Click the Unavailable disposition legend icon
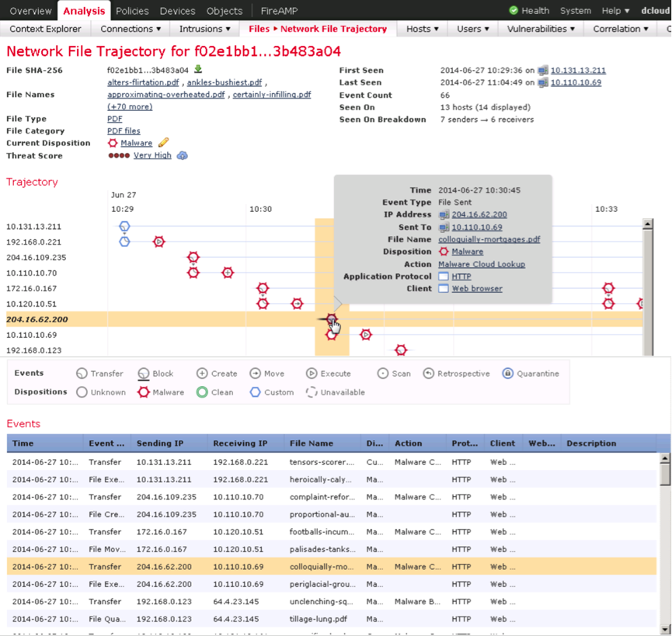 [312, 392]
